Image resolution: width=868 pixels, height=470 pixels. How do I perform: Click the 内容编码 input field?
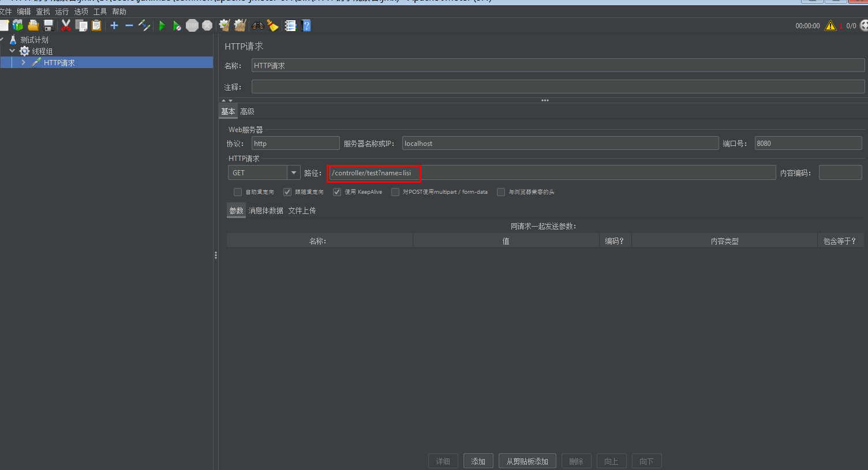(x=840, y=172)
